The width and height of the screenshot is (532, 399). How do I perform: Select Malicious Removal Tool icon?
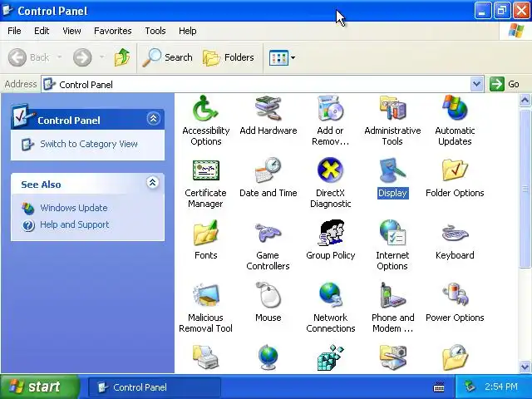point(205,295)
